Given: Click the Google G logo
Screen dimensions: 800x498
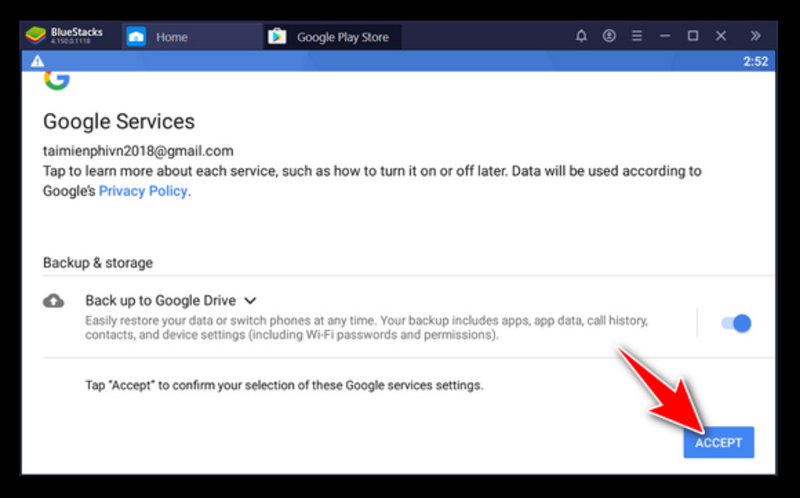Looking at the screenshot, I should pos(57,80).
